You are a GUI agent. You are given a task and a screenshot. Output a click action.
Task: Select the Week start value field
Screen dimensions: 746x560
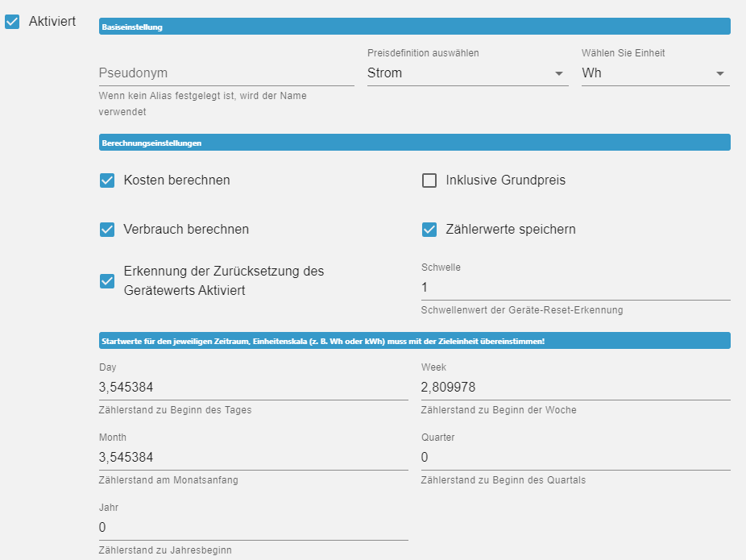[575, 388]
